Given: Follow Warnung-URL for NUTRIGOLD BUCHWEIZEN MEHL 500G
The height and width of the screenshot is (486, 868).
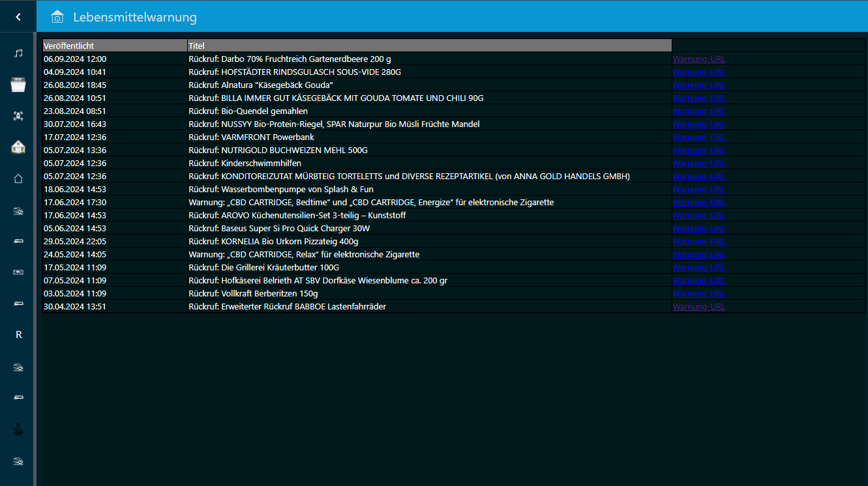Looking at the screenshot, I should click(x=698, y=150).
